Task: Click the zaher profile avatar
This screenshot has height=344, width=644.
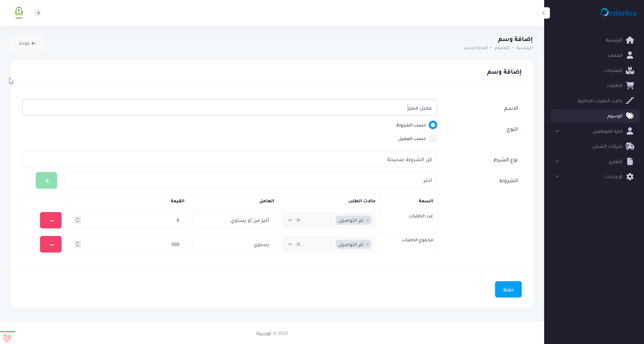Action: (x=19, y=13)
